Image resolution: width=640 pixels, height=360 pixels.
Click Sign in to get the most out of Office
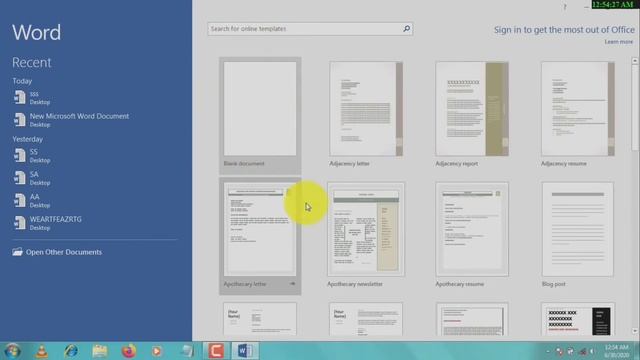(x=564, y=30)
